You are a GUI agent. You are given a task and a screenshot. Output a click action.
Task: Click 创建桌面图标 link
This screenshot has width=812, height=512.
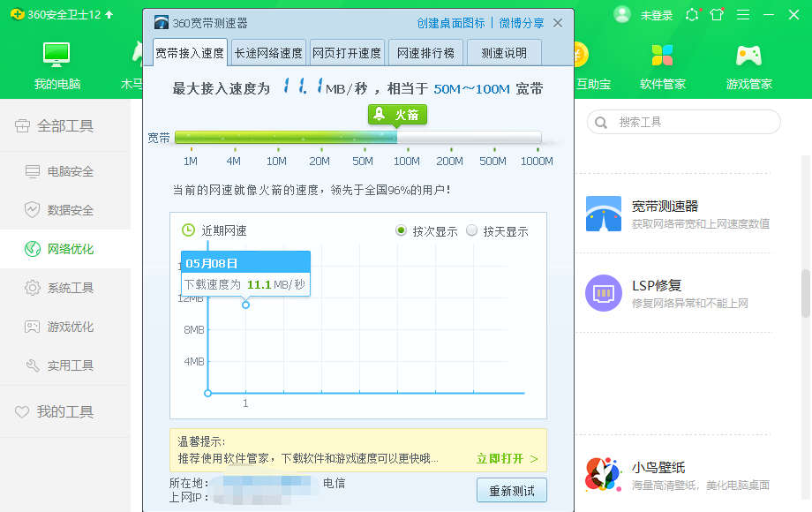point(451,23)
